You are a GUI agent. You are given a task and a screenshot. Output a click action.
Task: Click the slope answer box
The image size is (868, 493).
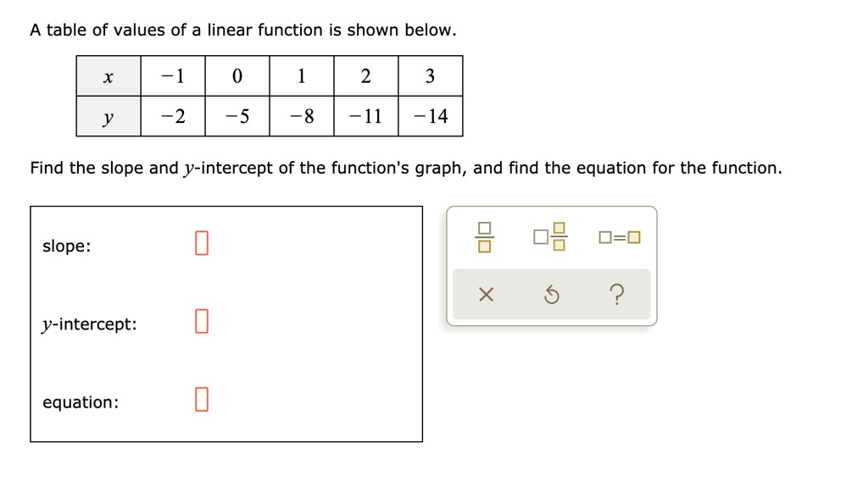202,243
